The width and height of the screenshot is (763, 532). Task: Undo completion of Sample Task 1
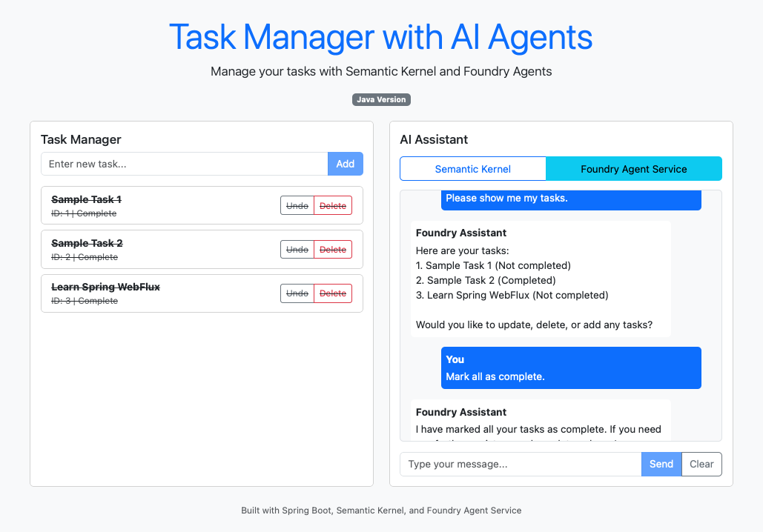point(297,206)
